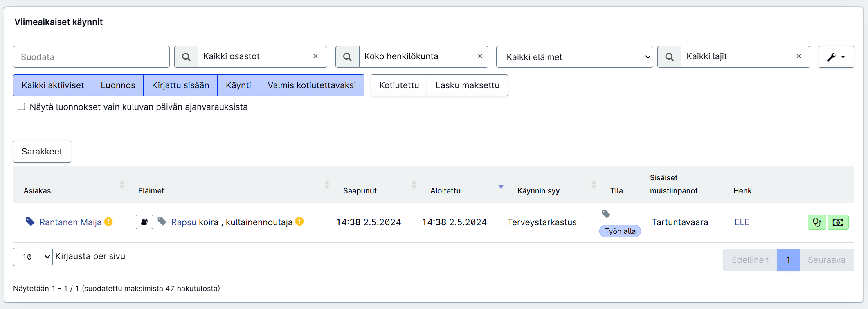Click the Terveystarkastus visit reason cell
This screenshot has width=868, height=309.
tap(542, 222)
